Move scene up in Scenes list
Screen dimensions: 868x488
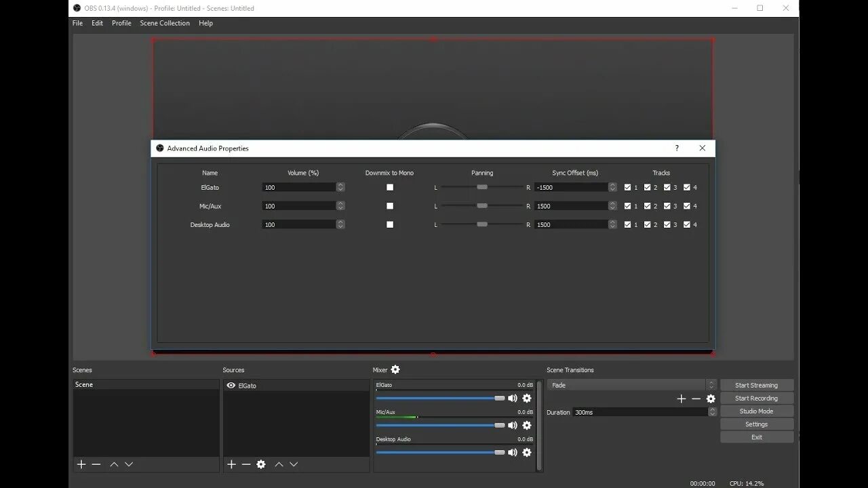click(114, 464)
